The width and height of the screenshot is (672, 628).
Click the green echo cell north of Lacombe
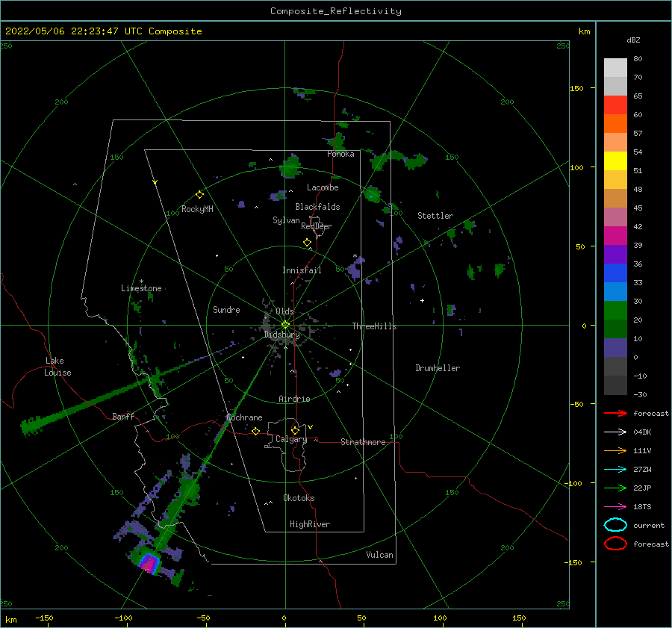coord(290,167)
